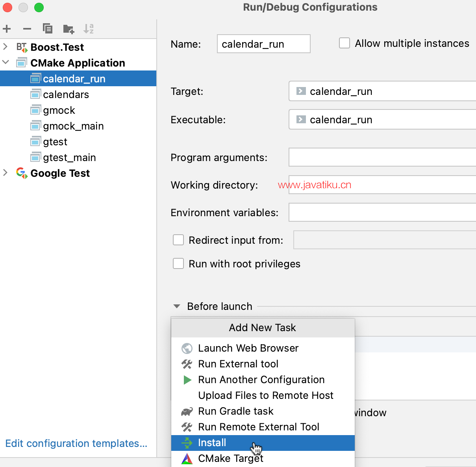The height and width of the screenshot is (467, 476).
Task: Click the green play icon for Run Another Configuration
Action: pos(187,380)
